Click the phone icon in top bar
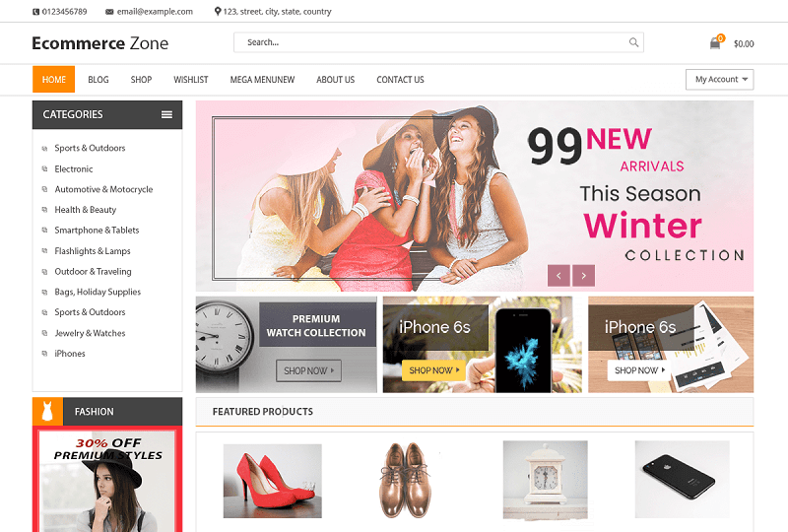Viewport: 788px width, 532px height. (35, 12)
